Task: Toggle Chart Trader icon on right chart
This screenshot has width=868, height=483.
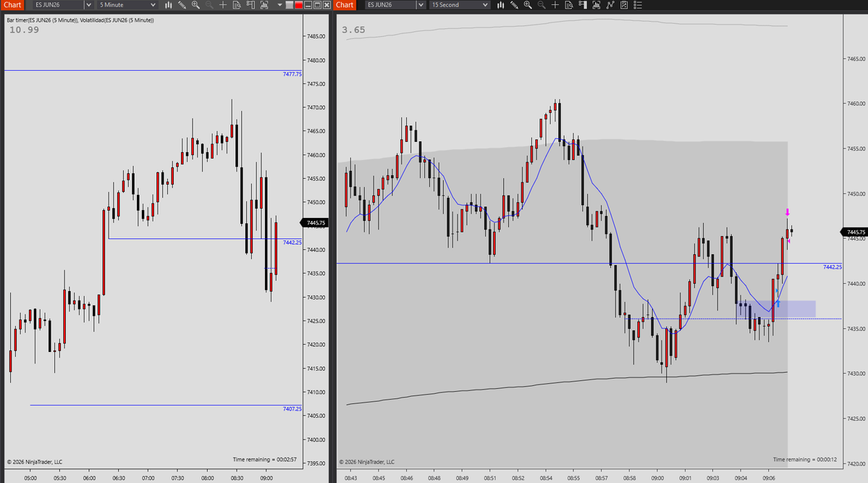Action: click(582, 5)
